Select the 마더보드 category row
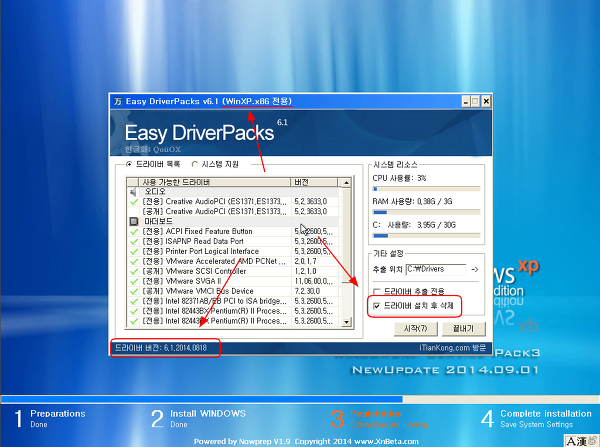Image resolution: width=600 pixels, height=447 pixels. 233,221
